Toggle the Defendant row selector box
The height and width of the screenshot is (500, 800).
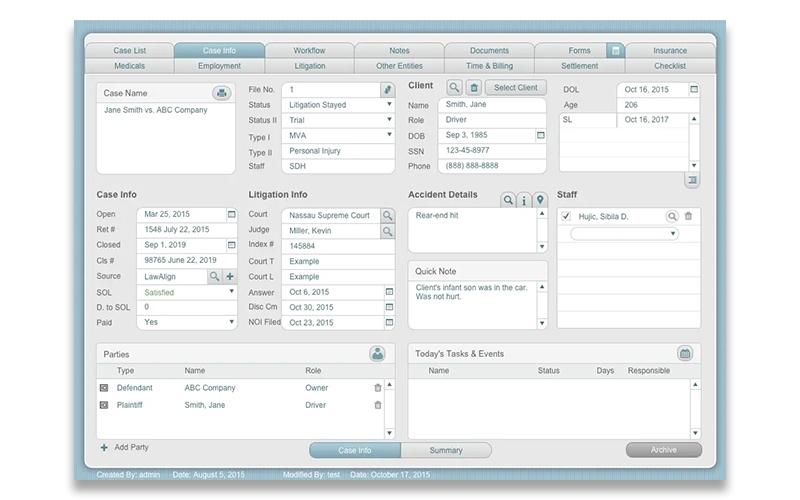104,388
